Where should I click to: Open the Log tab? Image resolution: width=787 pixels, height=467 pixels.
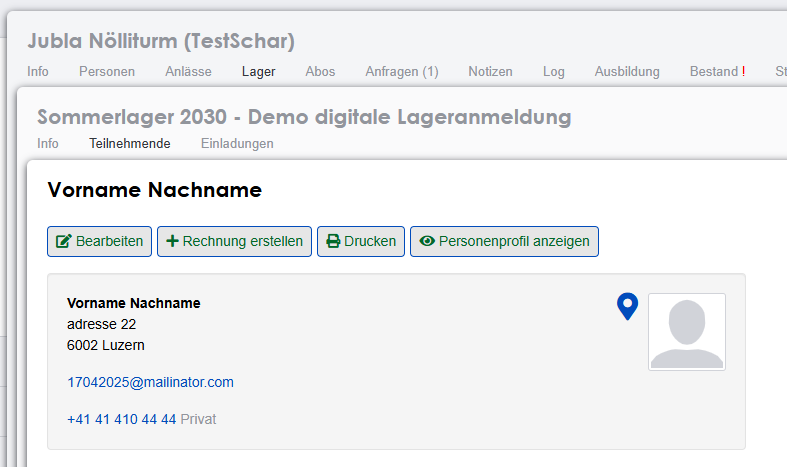554,71
